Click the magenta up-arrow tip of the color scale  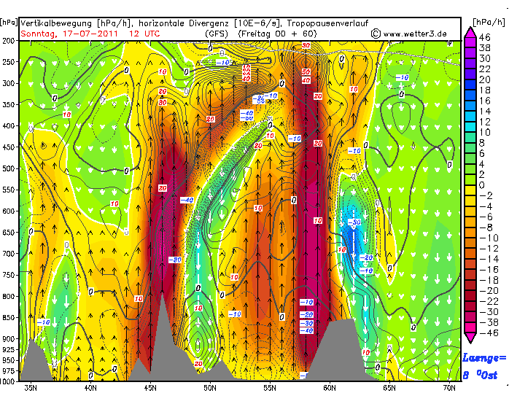coord(470,31)
